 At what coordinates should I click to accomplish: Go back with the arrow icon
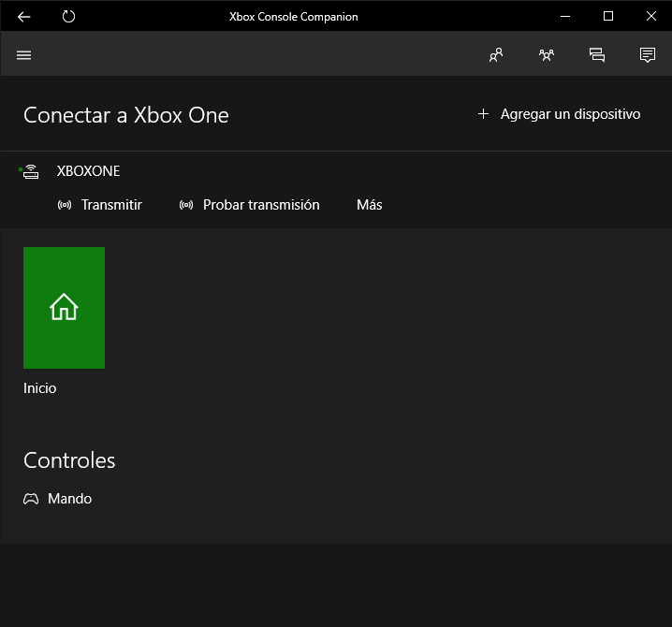pos(24,17)
